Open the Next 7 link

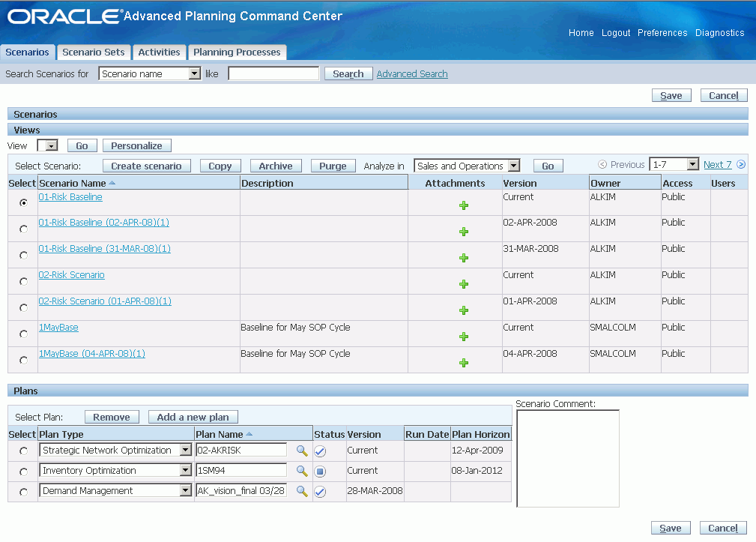tap(718, 164)
